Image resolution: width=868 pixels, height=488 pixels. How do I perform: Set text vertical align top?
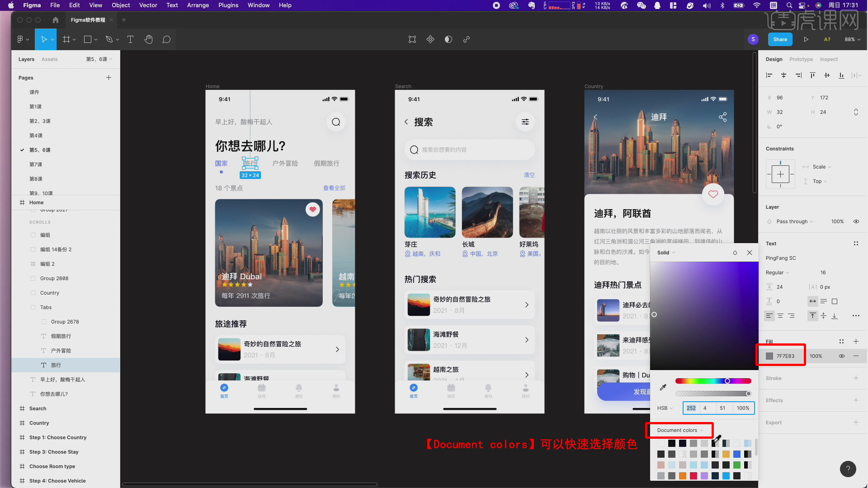tap(812, 316)
